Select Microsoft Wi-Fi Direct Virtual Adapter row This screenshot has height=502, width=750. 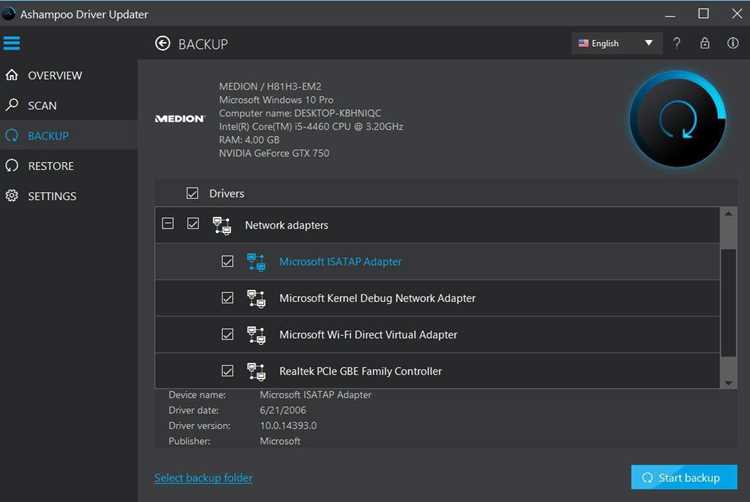[x=438, y=334]
